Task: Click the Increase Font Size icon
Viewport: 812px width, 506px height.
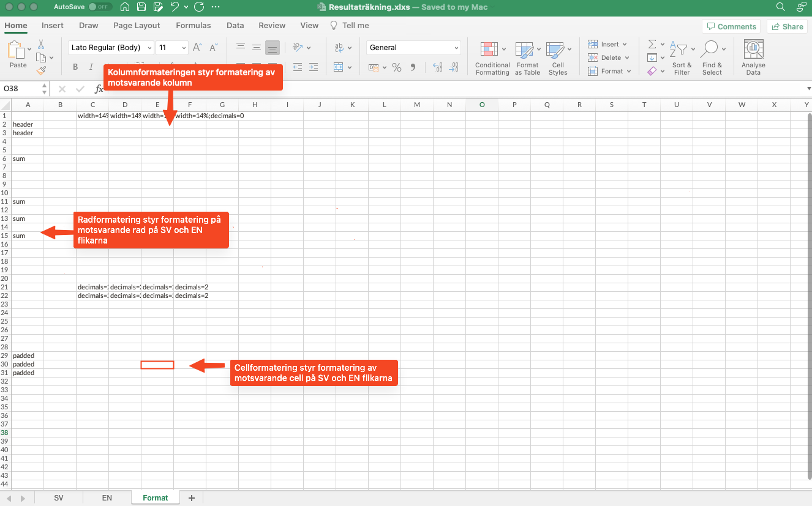Action: click(197, 48)
